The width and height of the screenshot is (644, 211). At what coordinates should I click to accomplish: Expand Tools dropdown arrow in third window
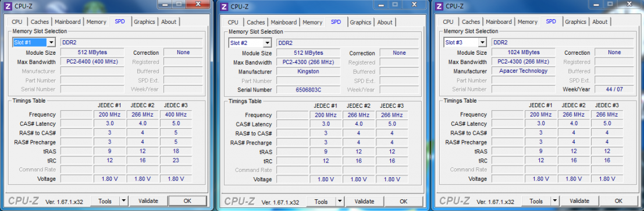coord(555,201)
